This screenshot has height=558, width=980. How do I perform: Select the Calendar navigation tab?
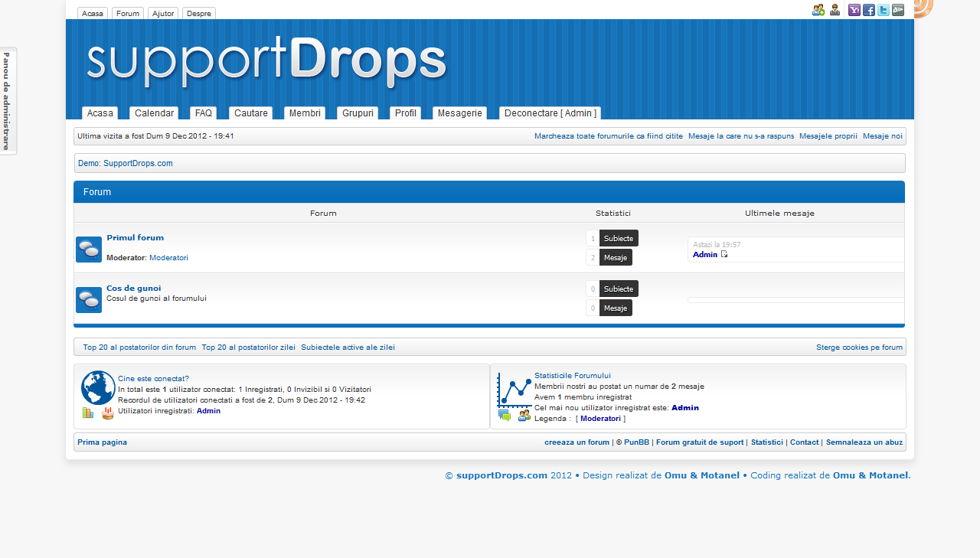154,113
